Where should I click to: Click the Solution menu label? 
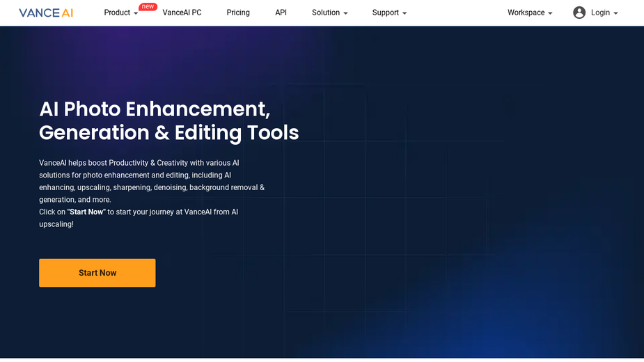pyautogui.click(x=326, y=13)
